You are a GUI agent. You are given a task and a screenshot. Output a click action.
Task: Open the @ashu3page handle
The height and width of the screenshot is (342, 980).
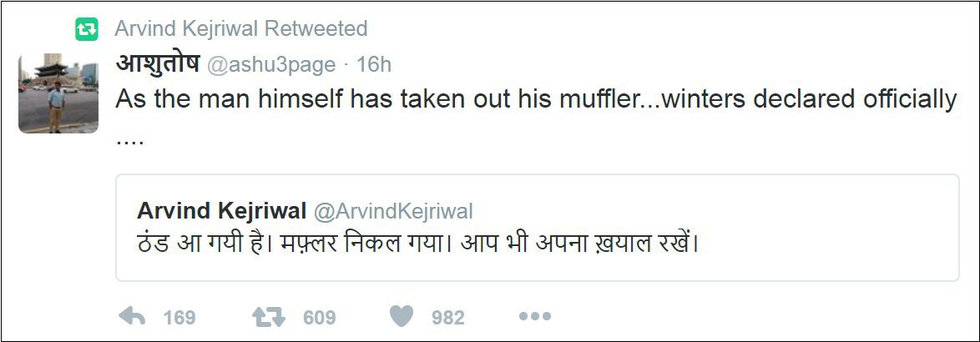(271, 65)
